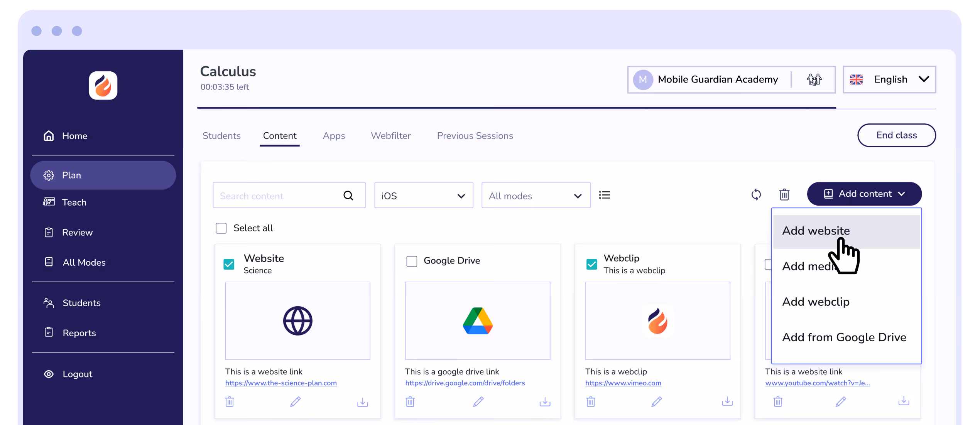Open the iOS platform dropdown
The image size is (980, 425).
click(x=423, y=196)
